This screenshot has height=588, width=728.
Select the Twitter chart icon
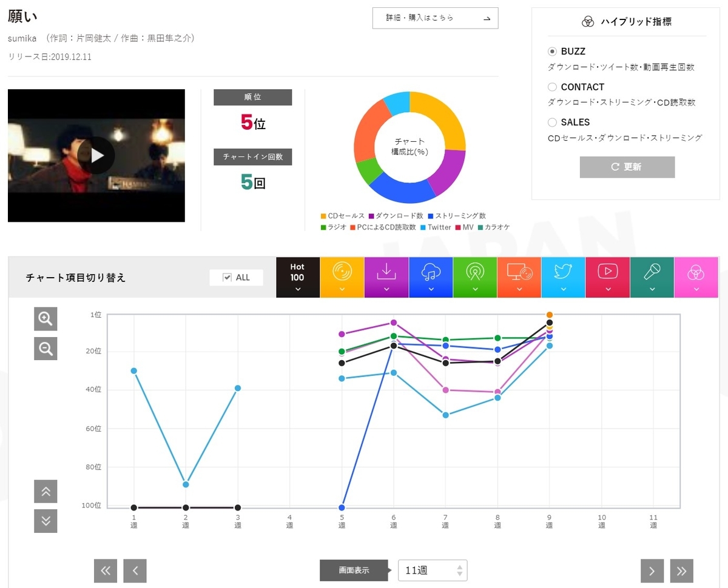pyautogui.click(x=564, y=273)
